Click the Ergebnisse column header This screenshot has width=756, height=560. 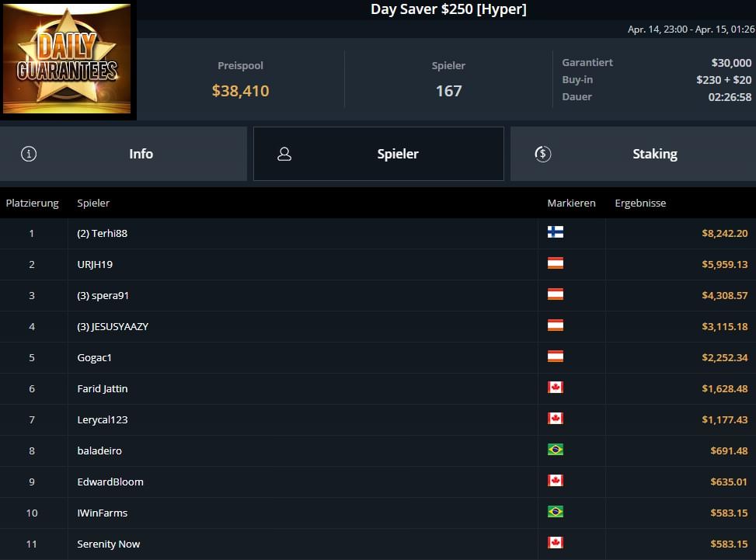point(640,203)
